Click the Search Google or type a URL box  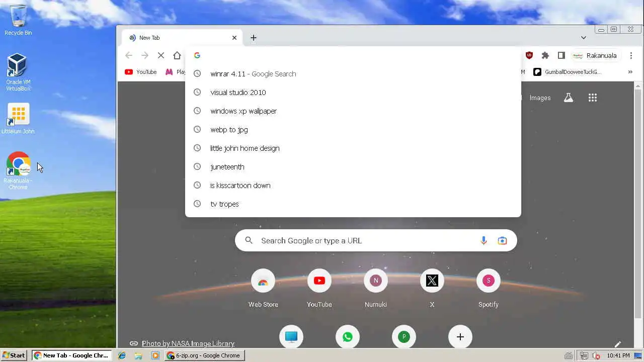point(376,240)
